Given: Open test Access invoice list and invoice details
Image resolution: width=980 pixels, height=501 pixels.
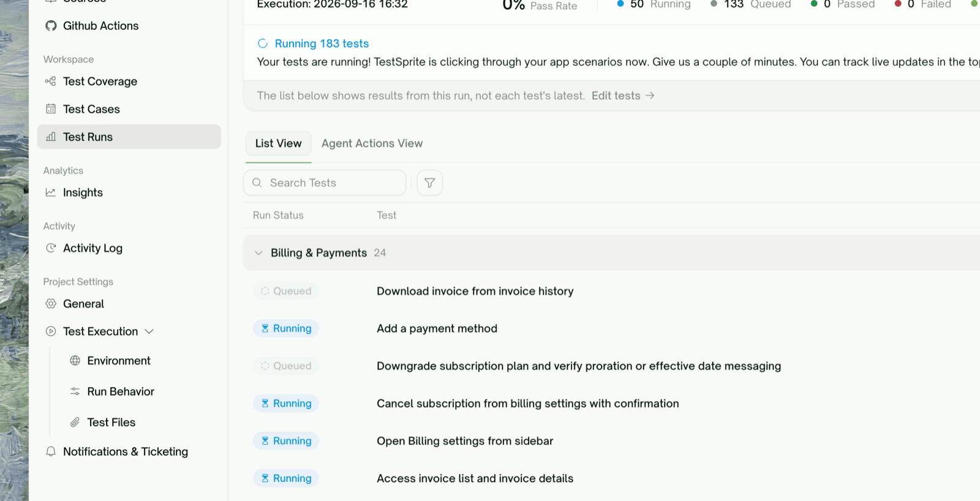Looking at the screenshot, I should coord(475,478).
